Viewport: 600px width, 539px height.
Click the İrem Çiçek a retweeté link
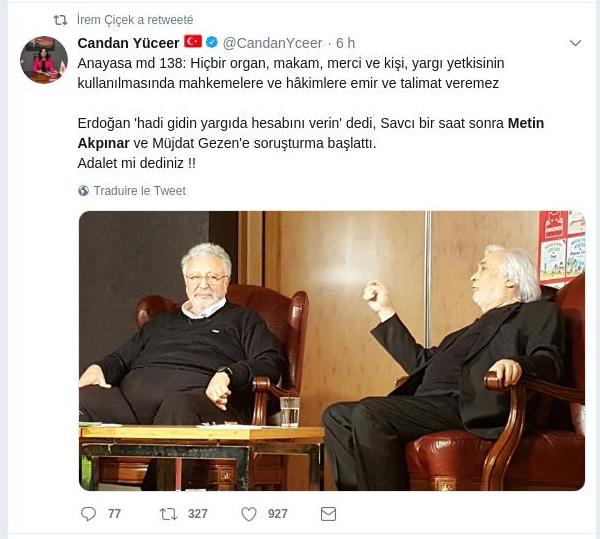135,20
